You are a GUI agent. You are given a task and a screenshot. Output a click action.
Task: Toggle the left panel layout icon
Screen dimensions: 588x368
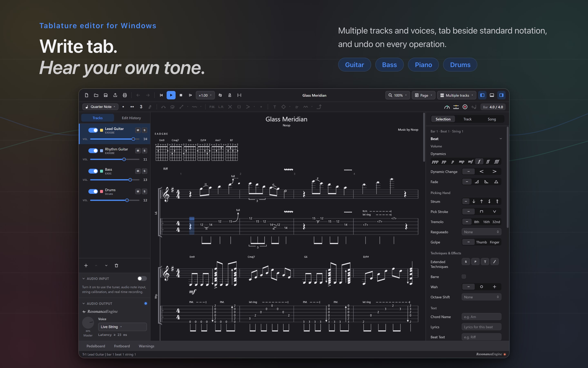coord(482,95)
